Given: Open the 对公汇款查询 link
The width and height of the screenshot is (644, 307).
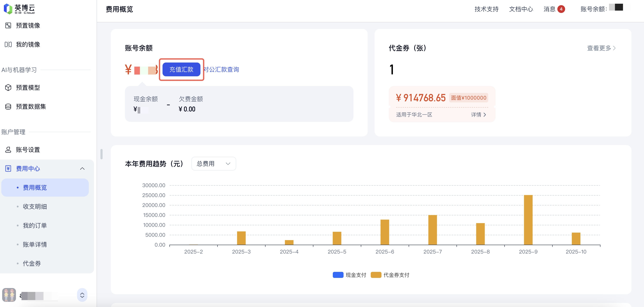Looking at the screenshot, I should pos(222,69).
